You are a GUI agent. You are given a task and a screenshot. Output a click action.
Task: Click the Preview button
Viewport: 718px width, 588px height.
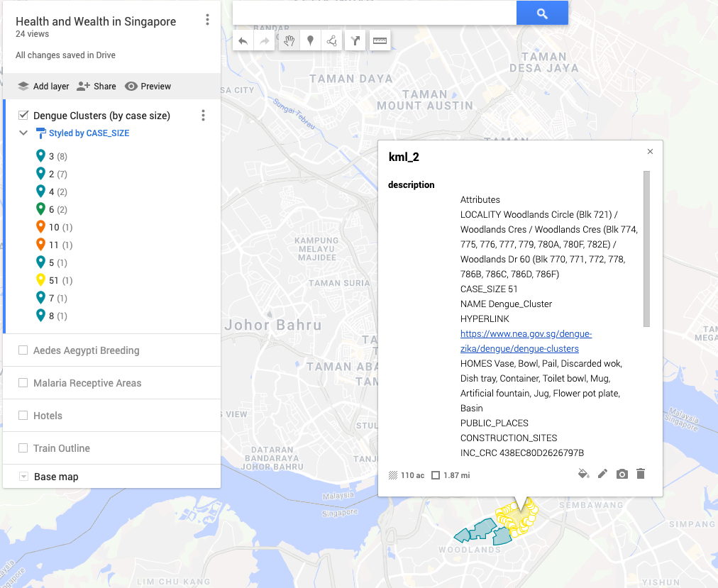(148, 86)
